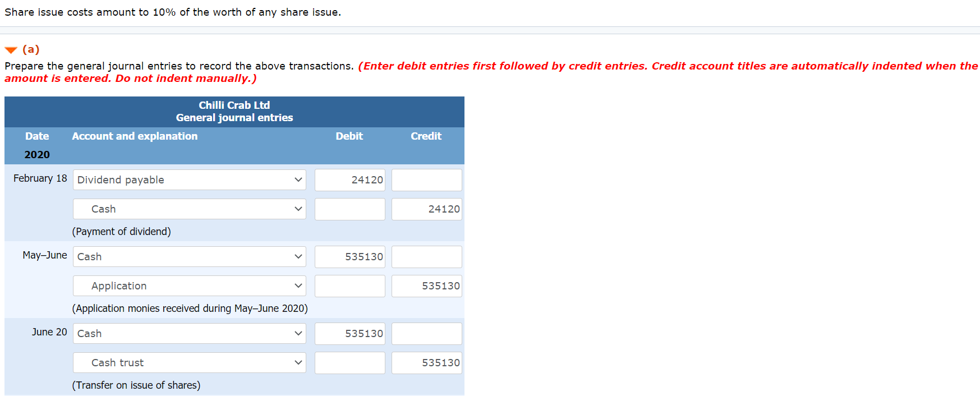Click the empty credit field for Dividend payable
Viewport: 980px width, 396px height.
427,179
